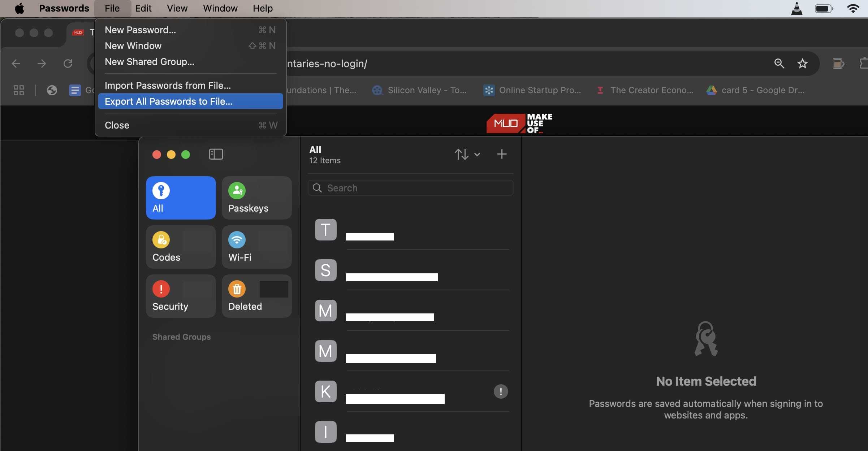Choose Export All Passwords to File
The height and width of the screenshot is (451, 868).
click(168, 101)
